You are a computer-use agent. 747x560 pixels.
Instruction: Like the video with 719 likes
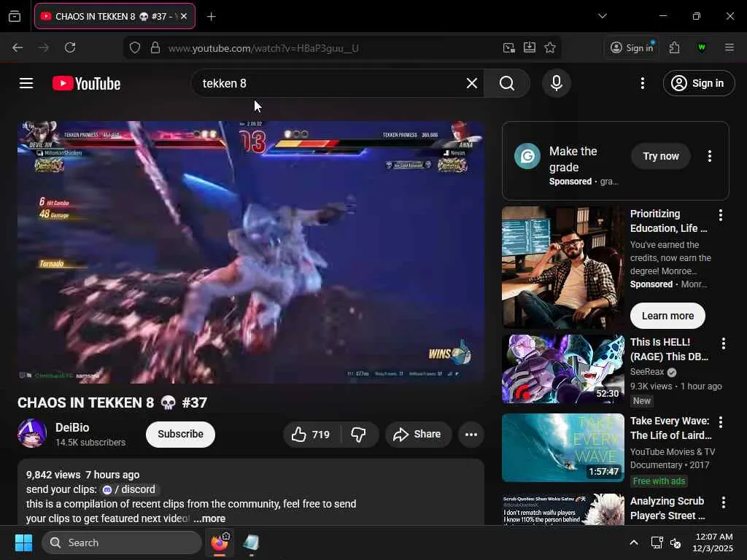[311, 435]
